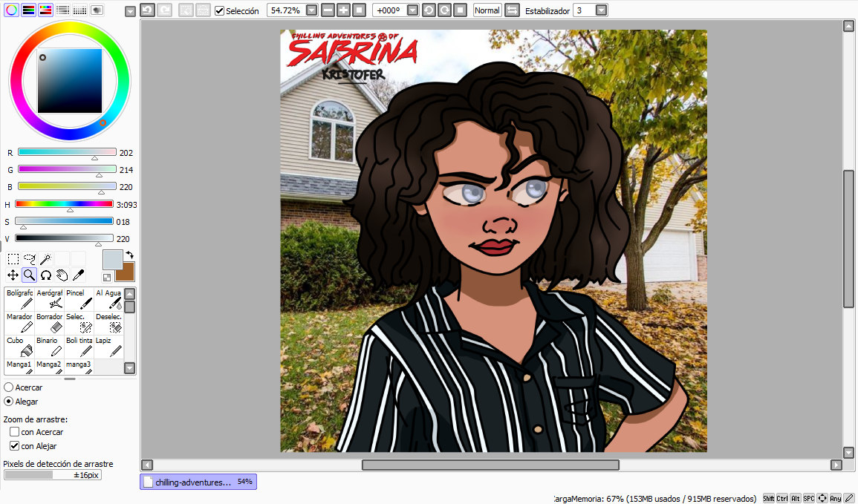Screen dimensions: 858x504
Task: Select the Acercar radio button
Action: point(9,387)
